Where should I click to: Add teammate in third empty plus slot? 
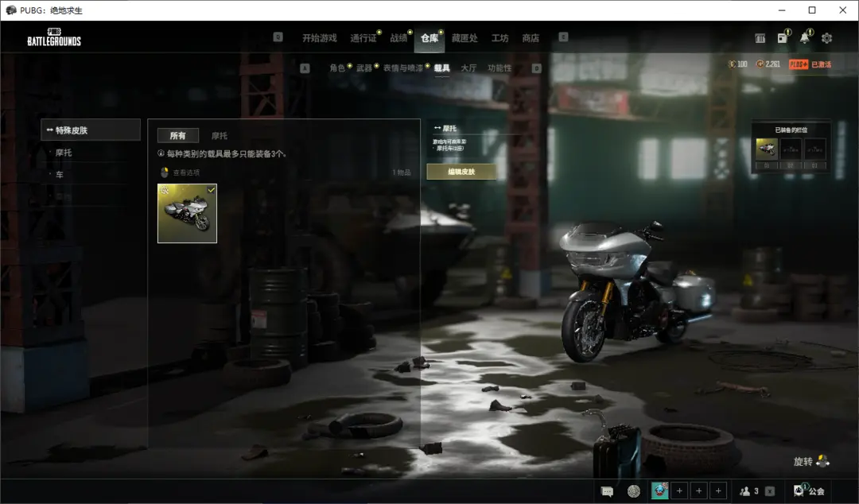coord(719,490)
